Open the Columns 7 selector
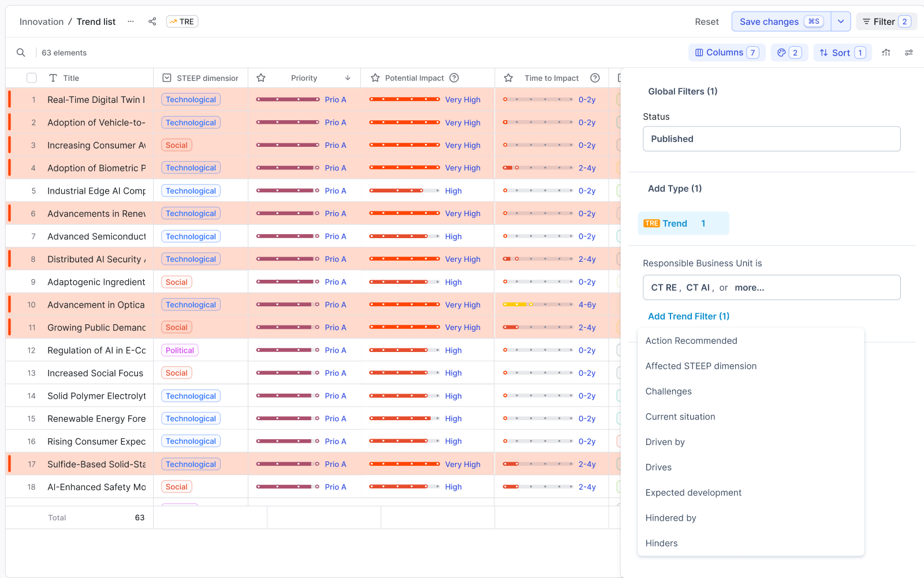 tap(727, 53)
